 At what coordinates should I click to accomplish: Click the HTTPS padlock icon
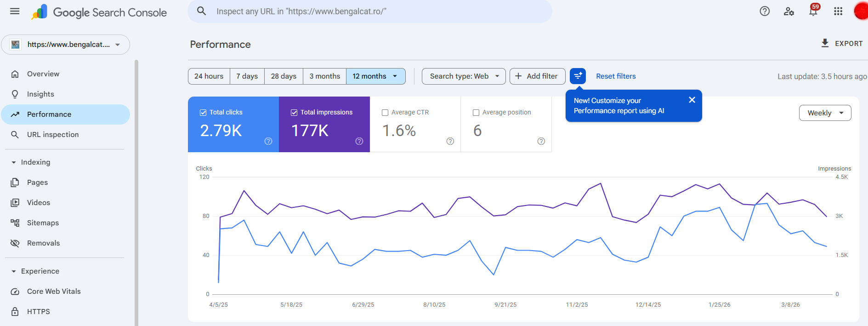(x=15, y=312)
